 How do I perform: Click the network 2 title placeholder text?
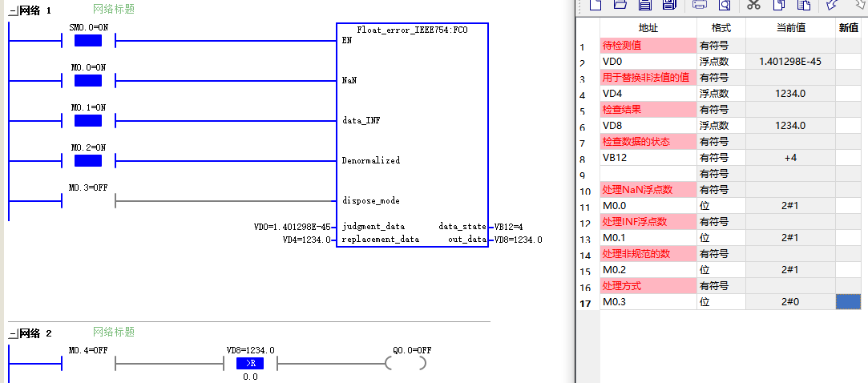coord(114,332)
